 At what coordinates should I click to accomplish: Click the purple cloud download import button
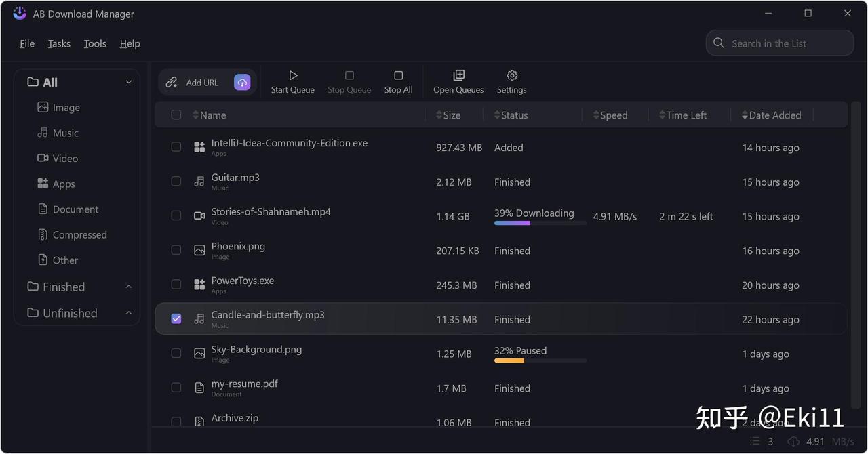pos(242,83)
